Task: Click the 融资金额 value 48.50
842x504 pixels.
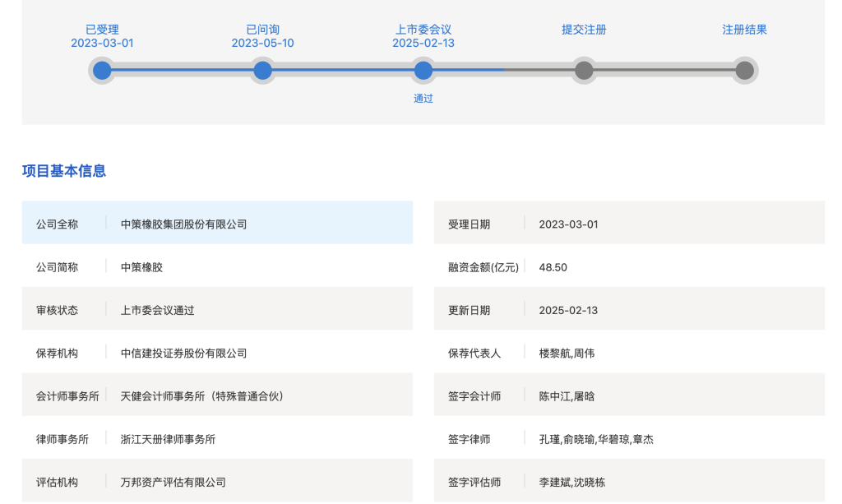Action: (x=551, y=266)
